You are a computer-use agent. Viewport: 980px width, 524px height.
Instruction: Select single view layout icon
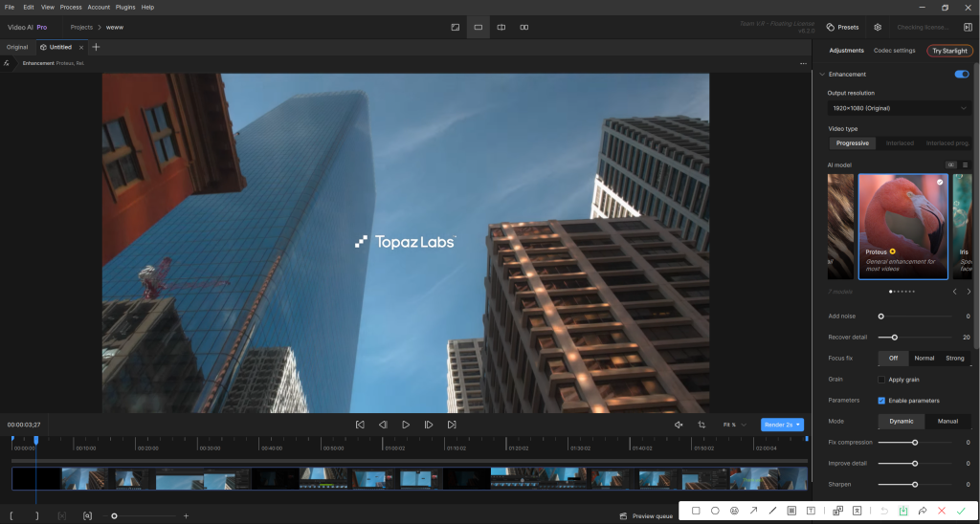(479, 28)
